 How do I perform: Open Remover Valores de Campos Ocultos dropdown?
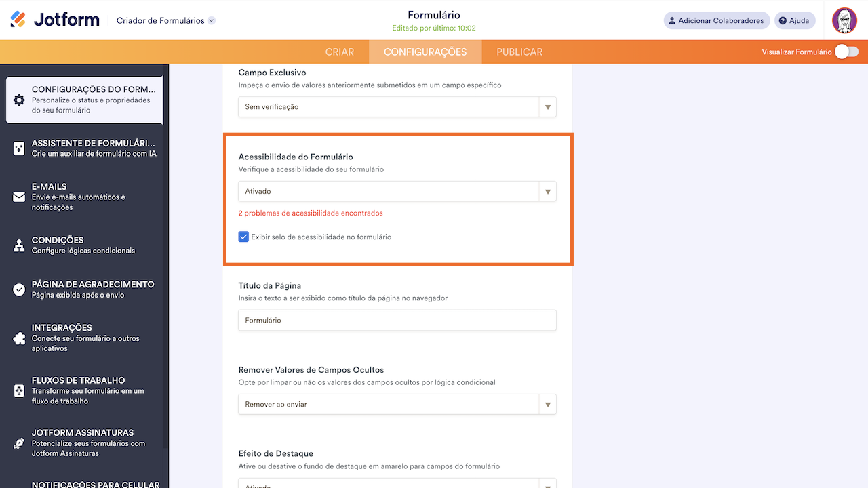coord(397,405)
